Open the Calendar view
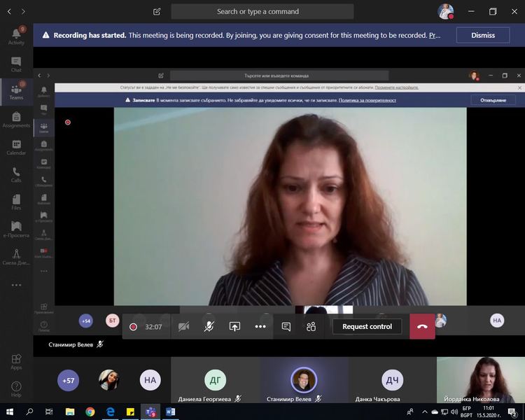 (x=16, y=147)
